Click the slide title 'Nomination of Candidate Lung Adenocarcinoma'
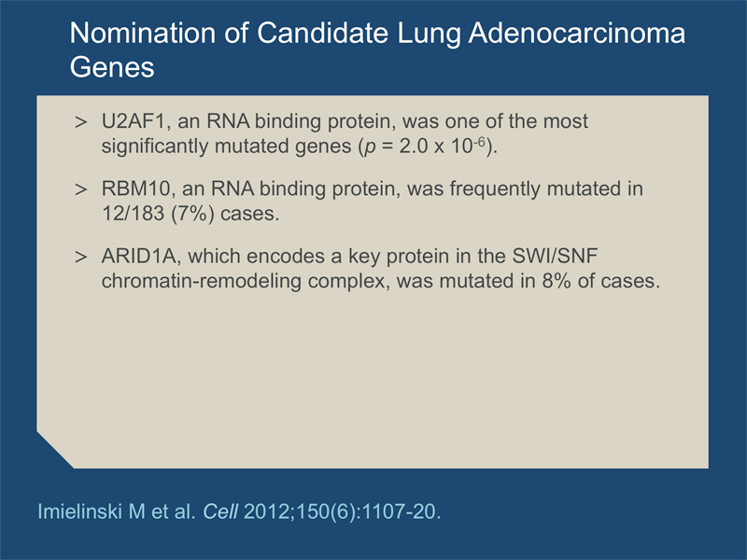The image size is (747, 560). [377, 34]
